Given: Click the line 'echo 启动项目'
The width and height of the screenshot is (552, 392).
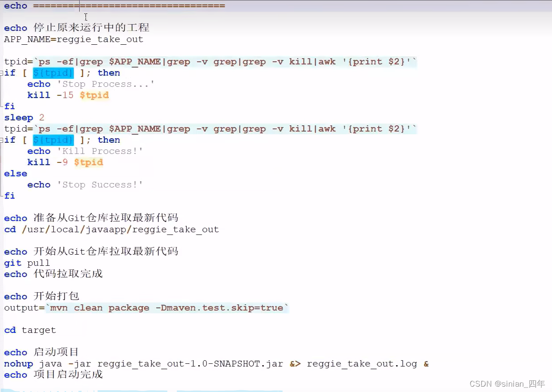Looking at the screenshot, I should pyautogui.click(x=42, y=352).
